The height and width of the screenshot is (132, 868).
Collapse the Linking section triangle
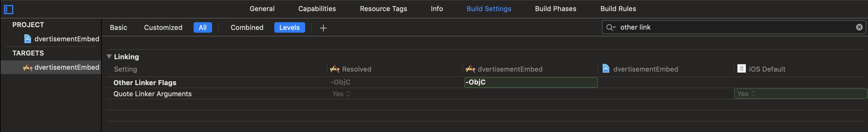click(109, 56)
